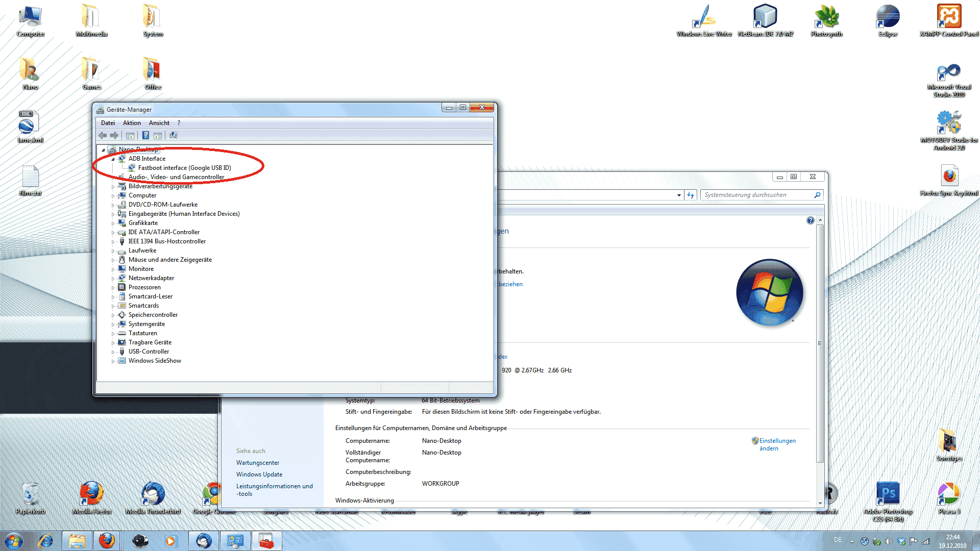This screenshot has width=980, height=551.
Task: Click the Einstellungen ändern link
Action: click(x=777, y=444)
